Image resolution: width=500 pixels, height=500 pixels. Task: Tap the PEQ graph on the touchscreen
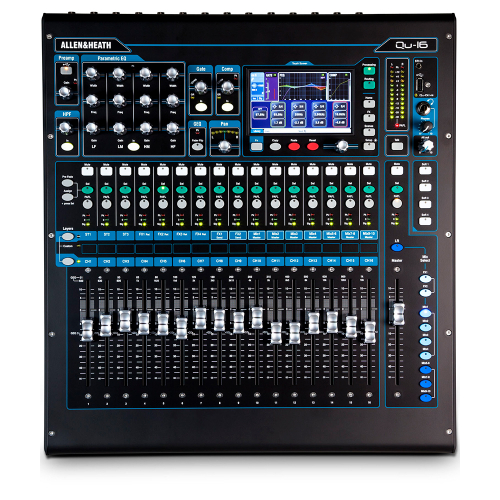[x=303, y=86]
